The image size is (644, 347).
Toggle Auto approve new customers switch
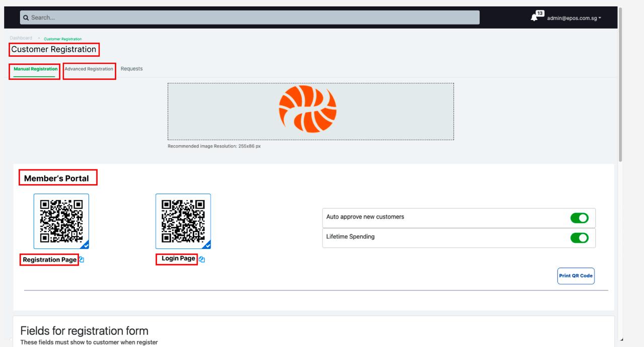click(579, 218)
